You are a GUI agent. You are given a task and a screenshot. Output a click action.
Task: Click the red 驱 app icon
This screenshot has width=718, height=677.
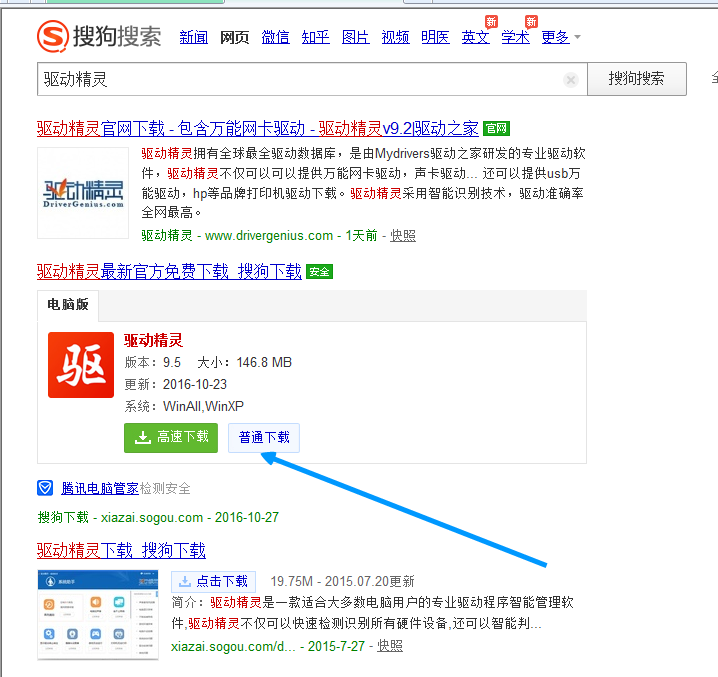pyautogui.click(x=81, y=365)
